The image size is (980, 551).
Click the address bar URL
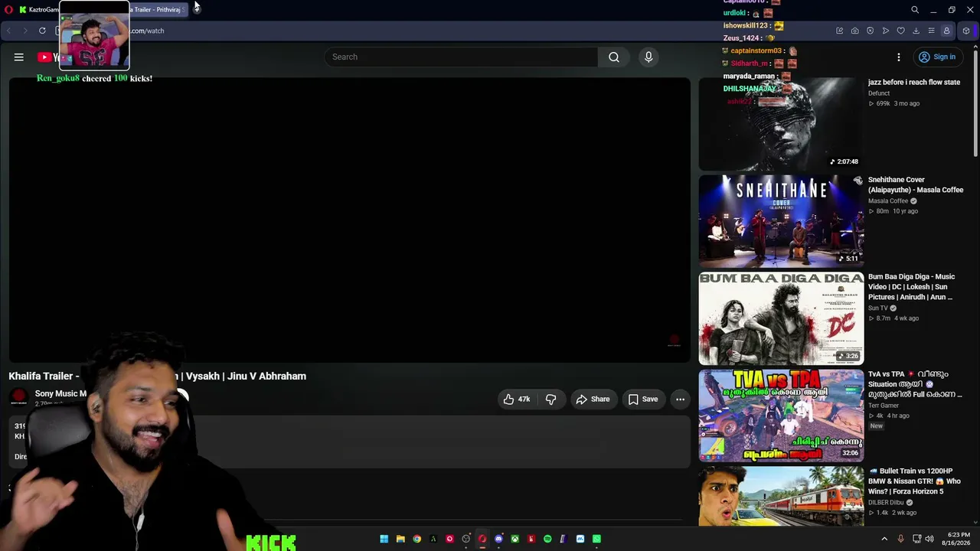tap(147, 31)
